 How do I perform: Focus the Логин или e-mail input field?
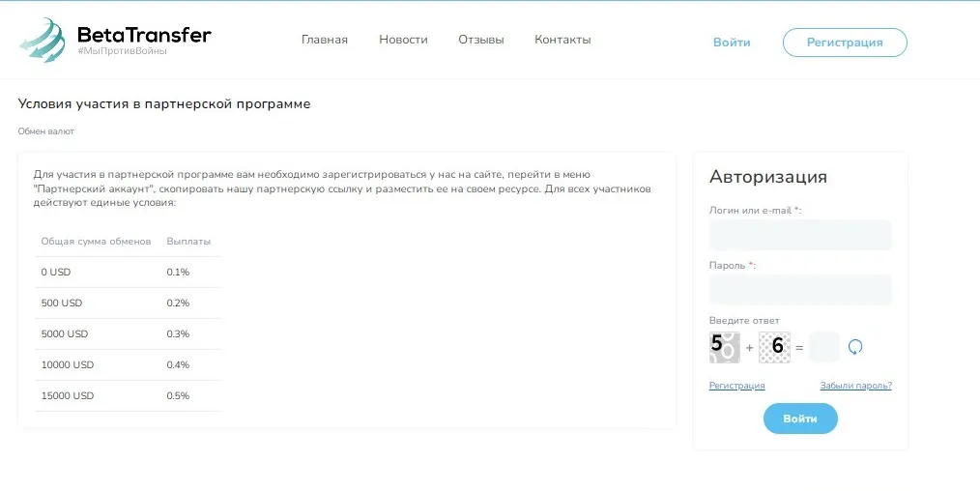coord(800,235)
